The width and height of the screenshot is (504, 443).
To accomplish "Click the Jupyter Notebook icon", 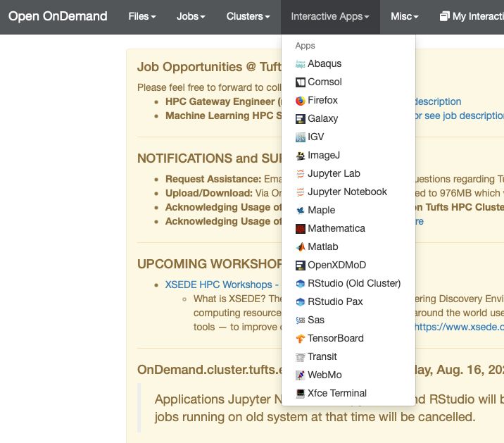I will click(300, 192).
